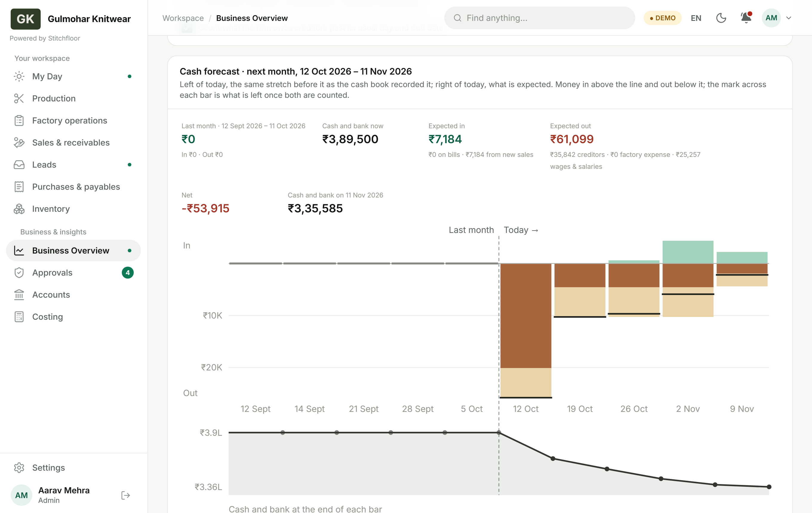Click the 9 Nov point on cash line

click(769, 487)
